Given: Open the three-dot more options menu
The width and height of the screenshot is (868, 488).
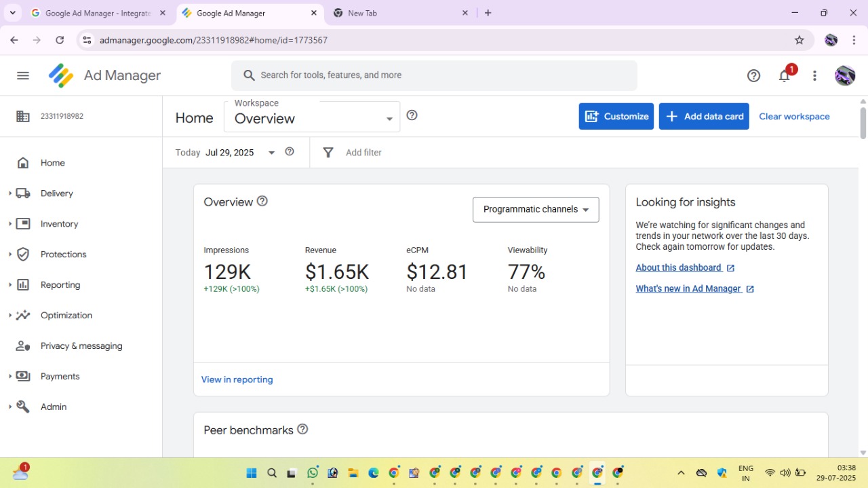Looking at the screenshot, I should (x=814, y=76).
